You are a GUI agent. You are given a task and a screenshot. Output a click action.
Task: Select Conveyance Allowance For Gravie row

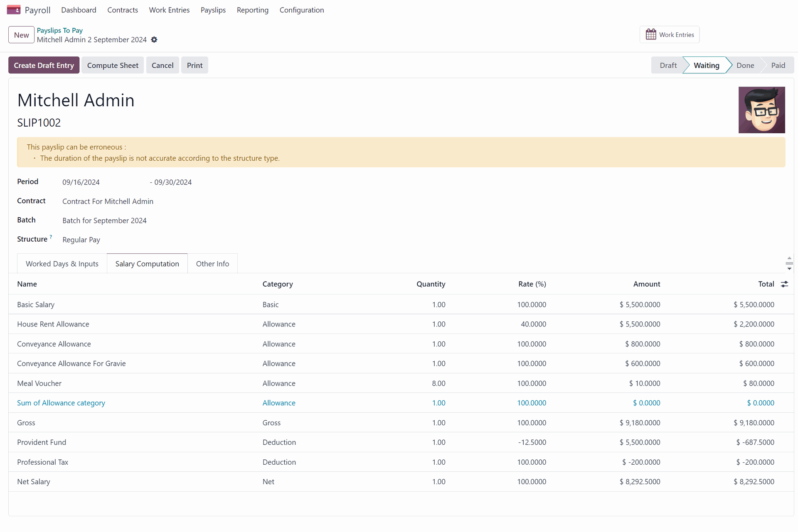click(401, 363)
